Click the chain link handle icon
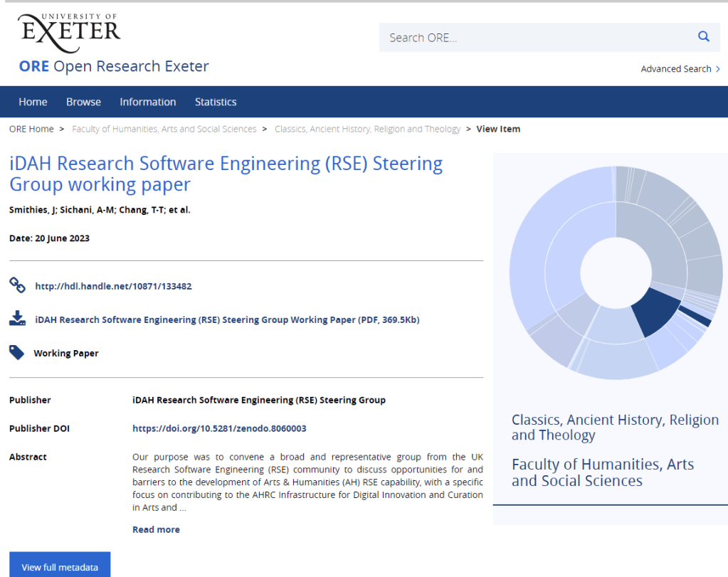 (x=17, y=285)
